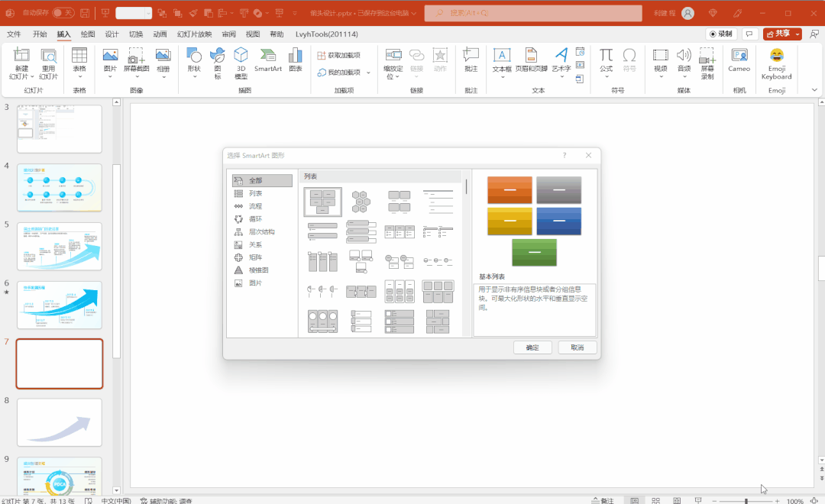Open the 3D模型 (3D models) tool

[x=241, y=63]
